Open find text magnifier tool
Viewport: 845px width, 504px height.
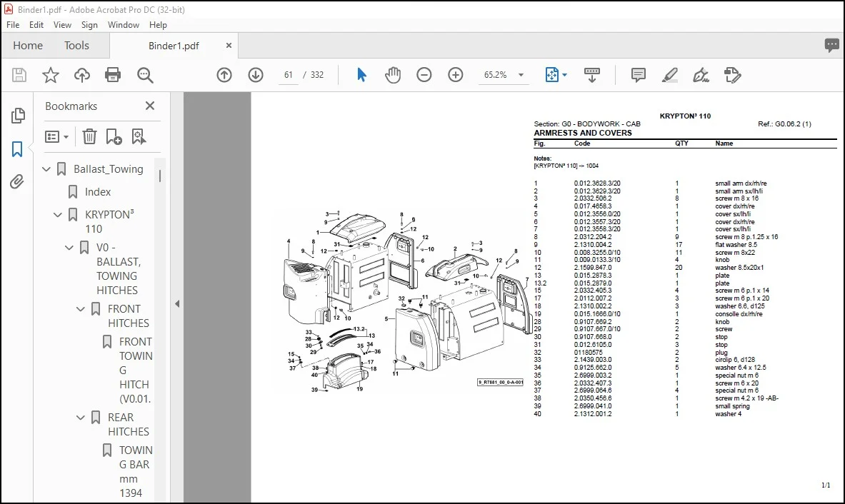click(x=145, y=75)
